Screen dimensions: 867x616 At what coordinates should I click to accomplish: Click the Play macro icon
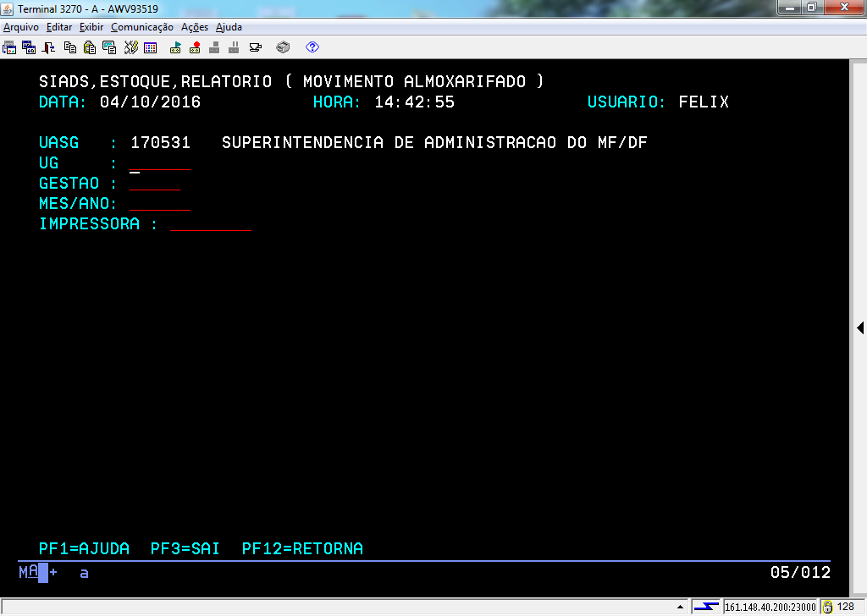point(175,47)
